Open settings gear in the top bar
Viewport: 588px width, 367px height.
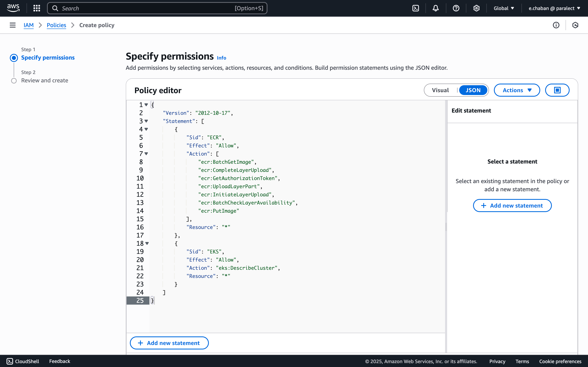476,8
